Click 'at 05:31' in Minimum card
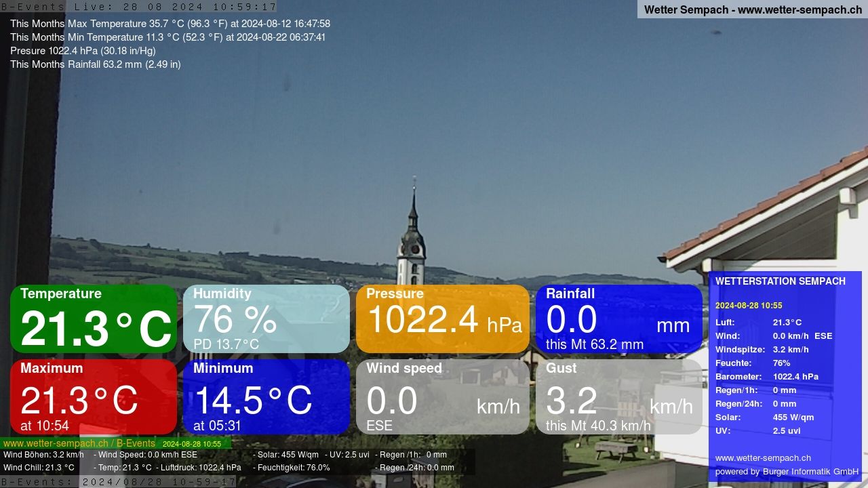 coord(217,426)
